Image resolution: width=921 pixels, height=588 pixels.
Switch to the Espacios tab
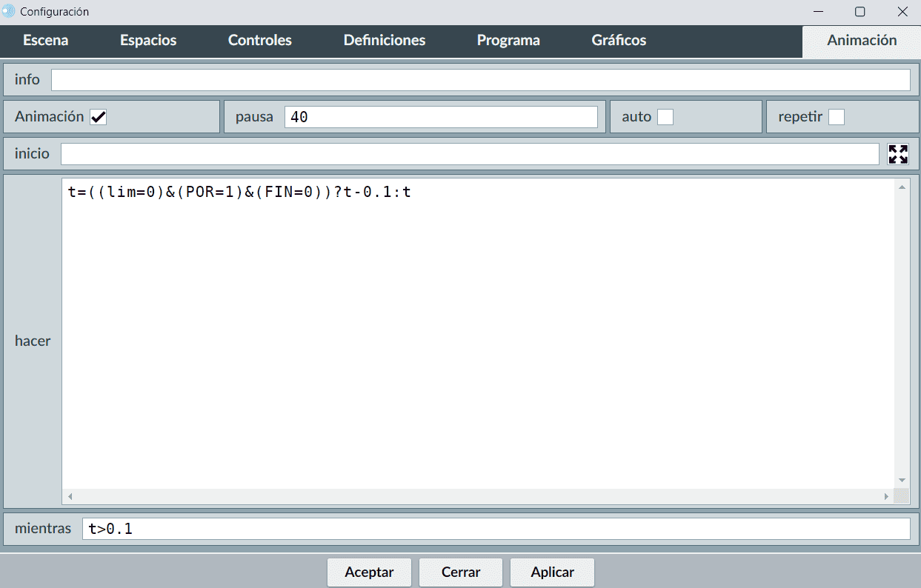click(x=148, y=41)
